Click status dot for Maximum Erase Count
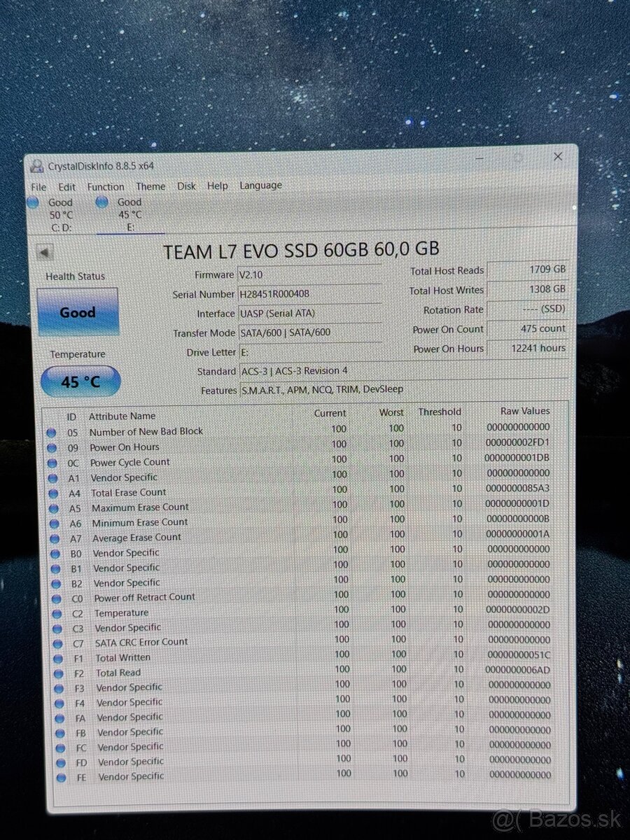Screen dimensions: 630x840 [x=53, y=509]
